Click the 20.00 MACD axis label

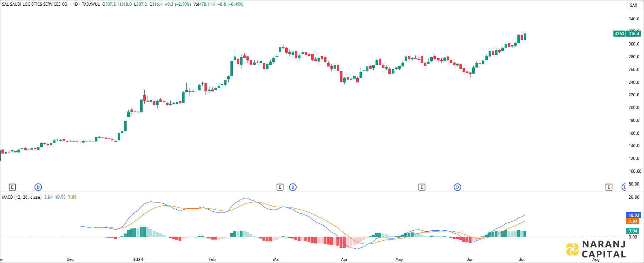coord(634,197)
